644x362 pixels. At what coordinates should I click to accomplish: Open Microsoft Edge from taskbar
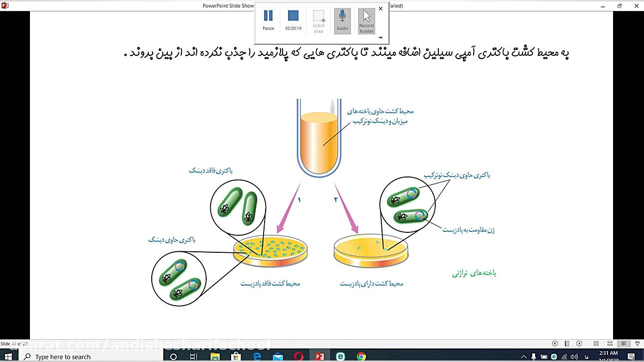coord(257,357)
